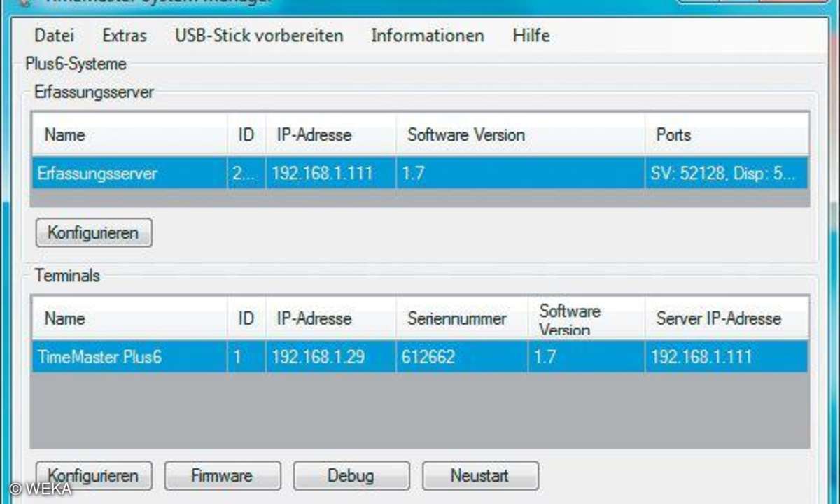
Task: Click the Firmware button
Action: click(x=222, y=476)
